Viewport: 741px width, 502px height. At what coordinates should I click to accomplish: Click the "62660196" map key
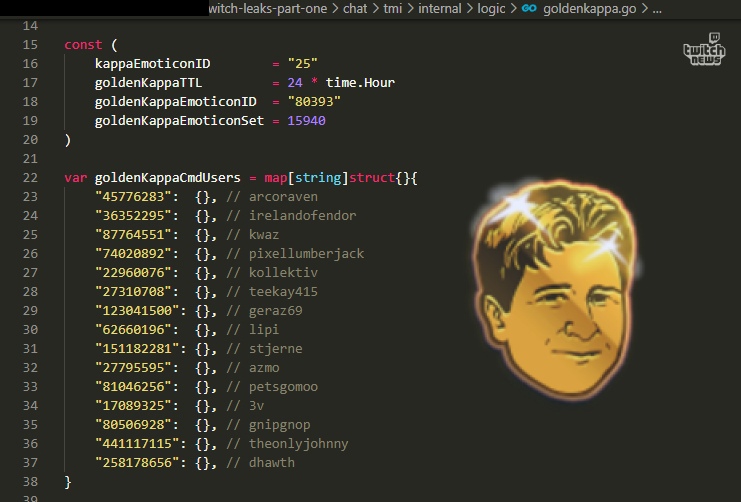point(133,329)
